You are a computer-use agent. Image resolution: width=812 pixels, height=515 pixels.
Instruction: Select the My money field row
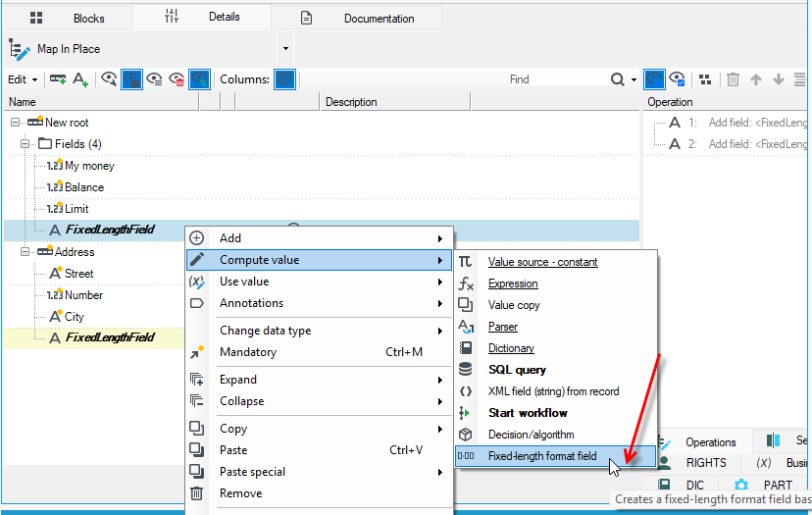point(80,166)
